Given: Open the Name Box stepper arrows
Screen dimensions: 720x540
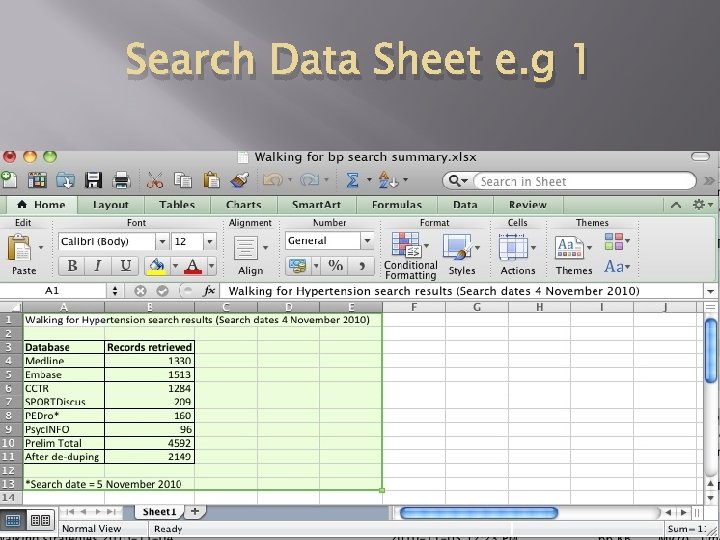Looking at the screenshot, I should coord(115,291).
